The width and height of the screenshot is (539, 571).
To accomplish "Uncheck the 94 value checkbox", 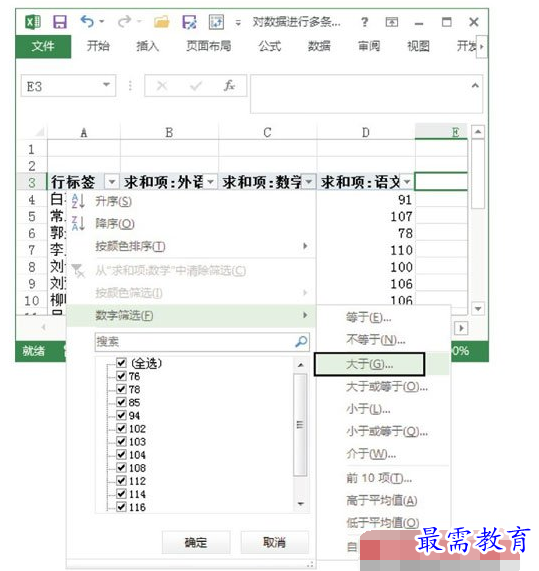I will point(121,415).
